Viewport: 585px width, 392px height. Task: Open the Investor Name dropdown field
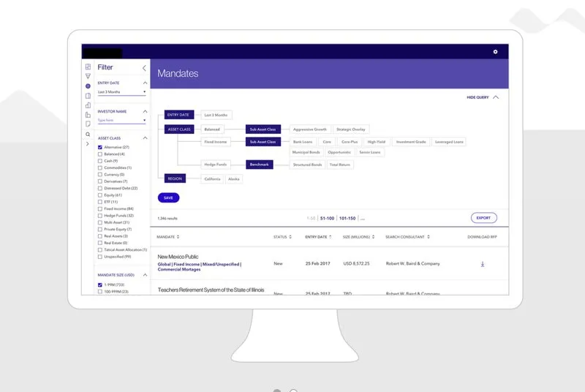click(x=121, y=121)
